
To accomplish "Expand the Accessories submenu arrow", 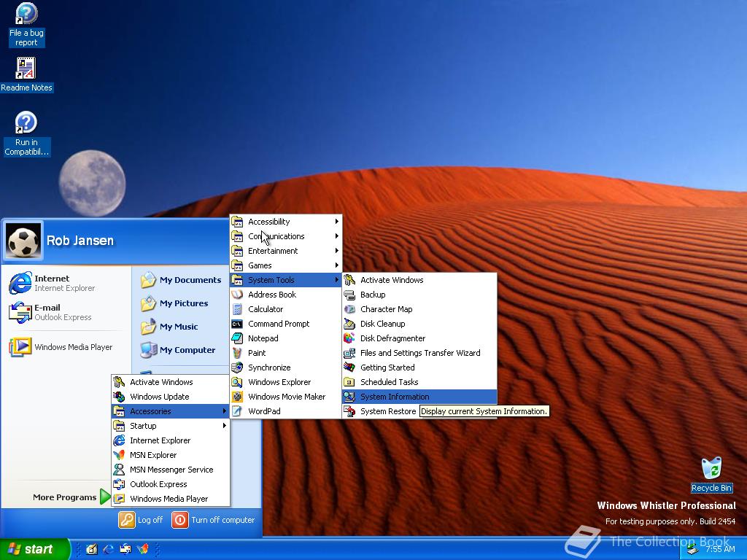I will point(225,411).
